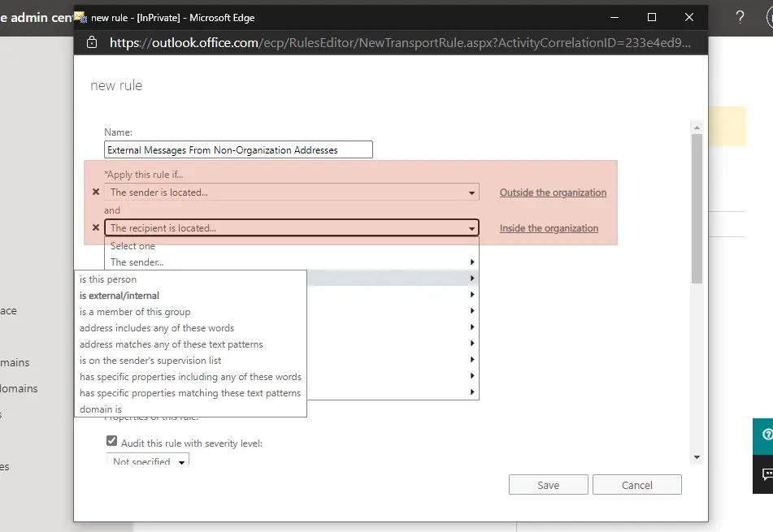This screenshot has width=773, height=532.
Task: Open the Not specified severity dropdown
Action: 148,460
